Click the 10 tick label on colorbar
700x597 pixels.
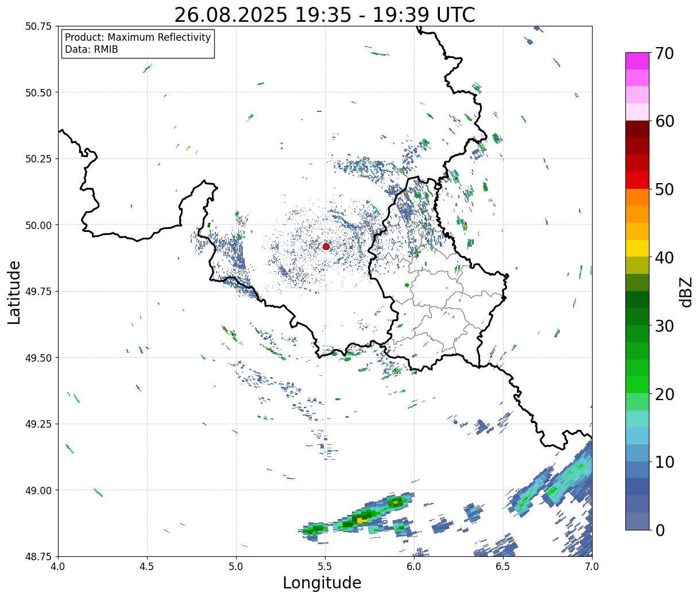[x=664, y=462]
